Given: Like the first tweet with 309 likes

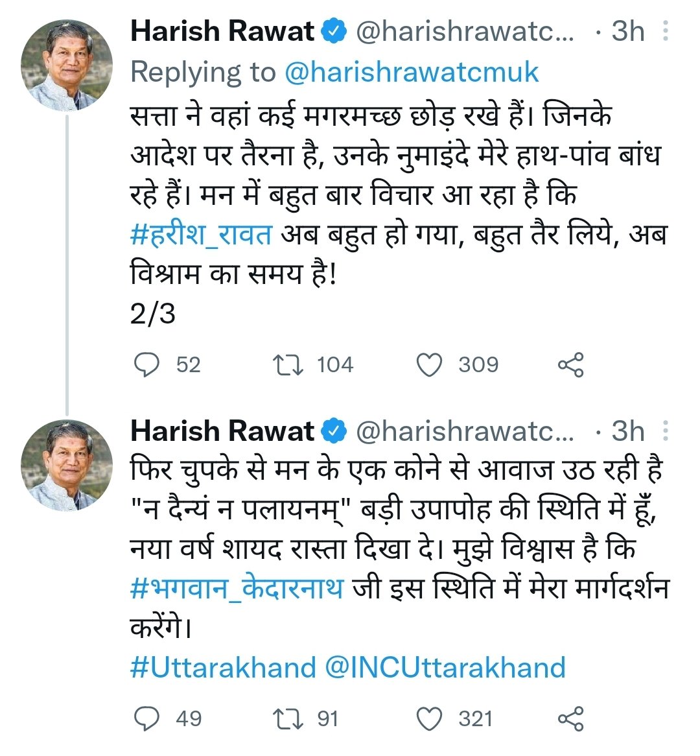Looking at the screenshot, I should pos(428,365).
